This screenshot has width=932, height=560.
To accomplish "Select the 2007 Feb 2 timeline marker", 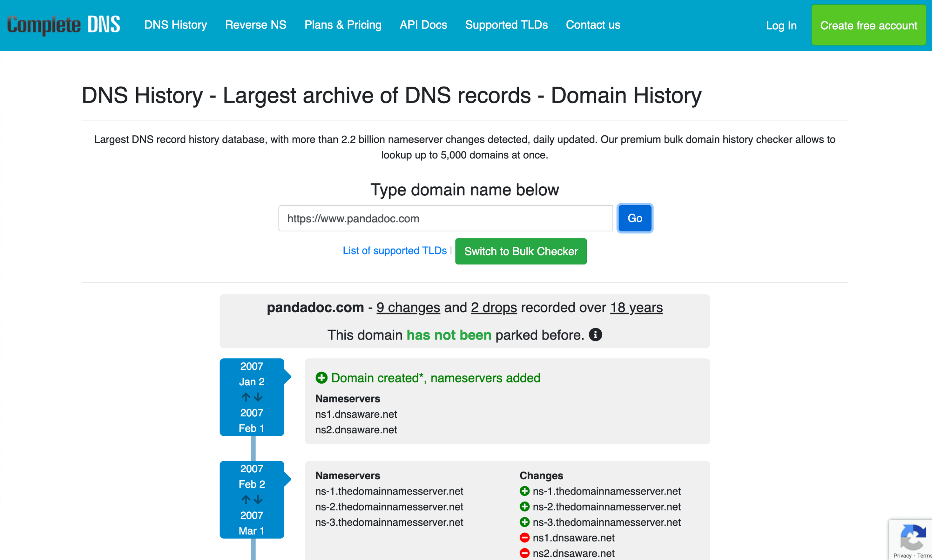I will point(252,500).
